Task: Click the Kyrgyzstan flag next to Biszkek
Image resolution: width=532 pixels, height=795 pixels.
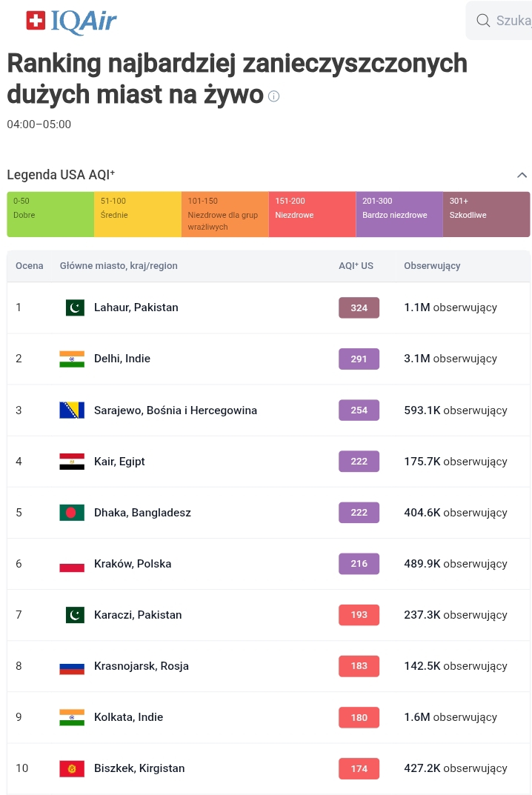Action: click(x=72, y=768)
